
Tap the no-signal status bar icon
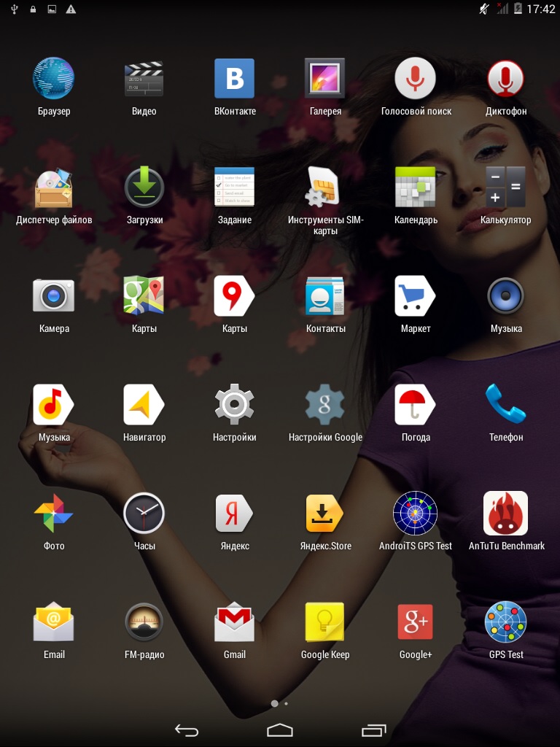pyautogui.click(x=502, y=9)
